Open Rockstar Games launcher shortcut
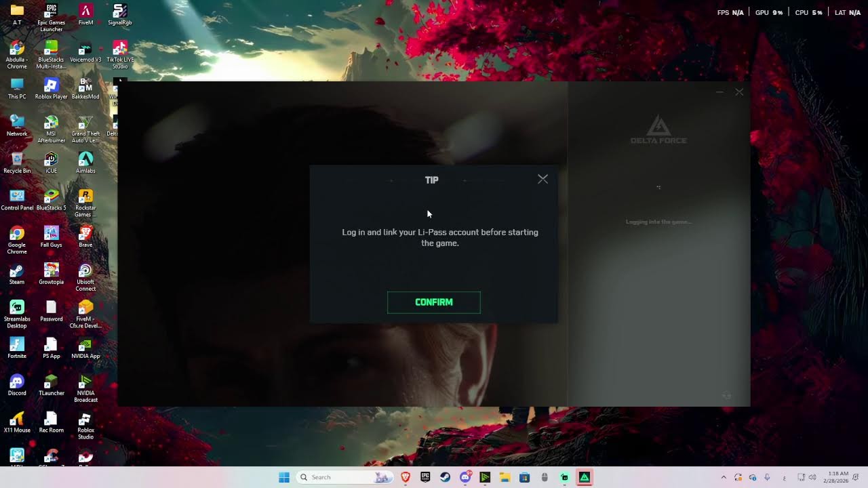868x488 pixels. [x=85, y=203]
